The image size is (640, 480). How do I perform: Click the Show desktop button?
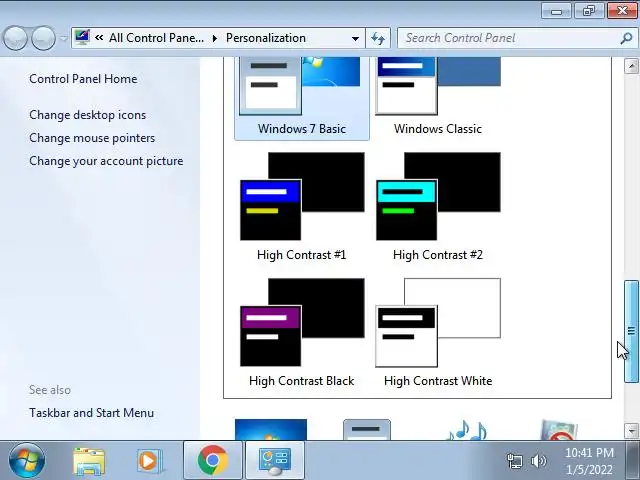pos(633,460)
